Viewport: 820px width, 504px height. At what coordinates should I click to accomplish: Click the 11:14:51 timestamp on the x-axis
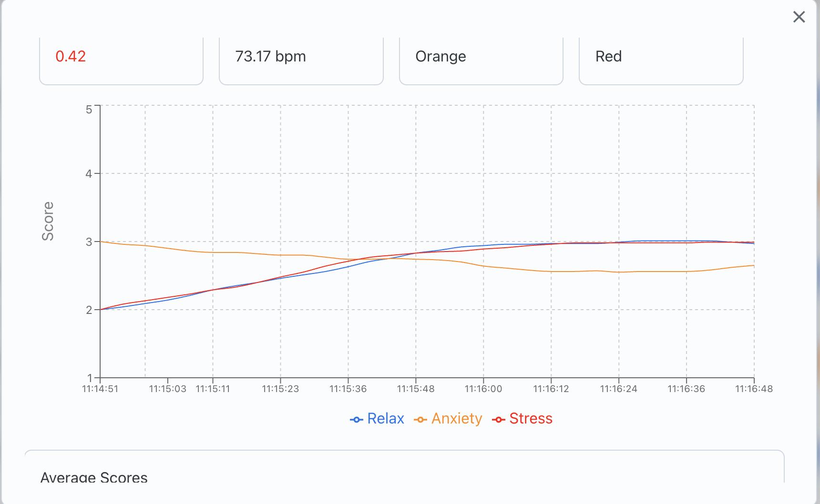click(x=100, y=389)
